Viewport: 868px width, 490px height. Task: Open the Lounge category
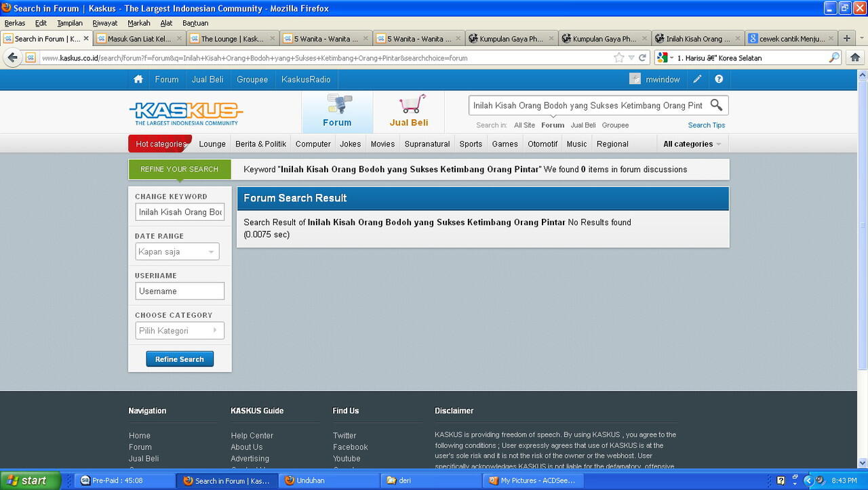click(212, 144)
